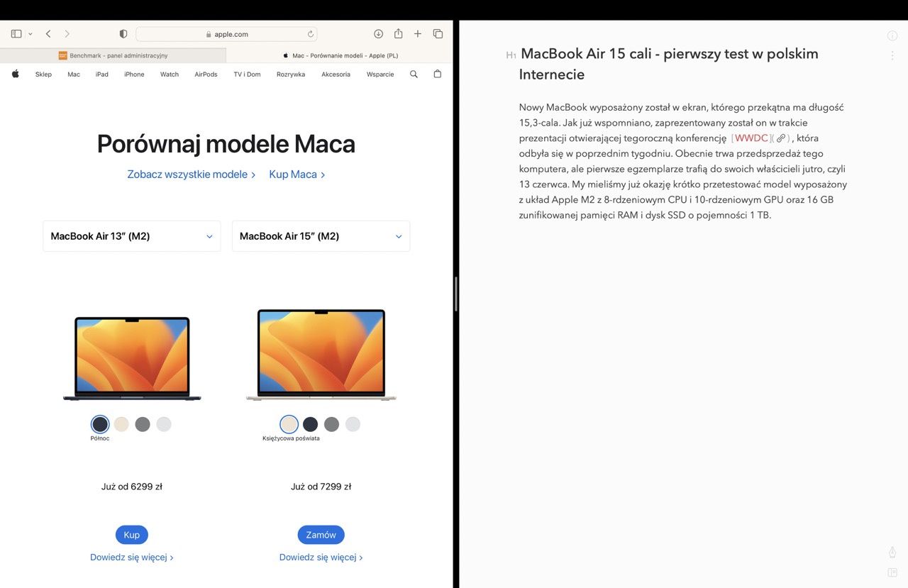Toggle the Safari sidebar icon

[16, 34]
